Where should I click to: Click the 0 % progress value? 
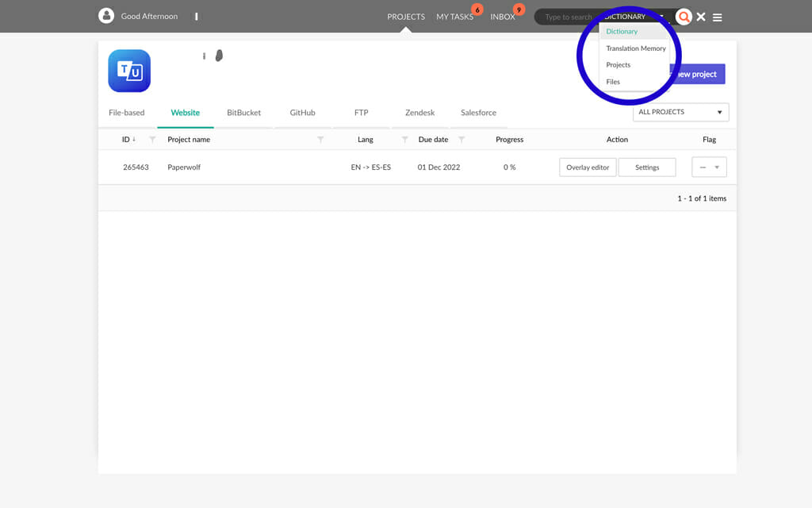(510, 167)
